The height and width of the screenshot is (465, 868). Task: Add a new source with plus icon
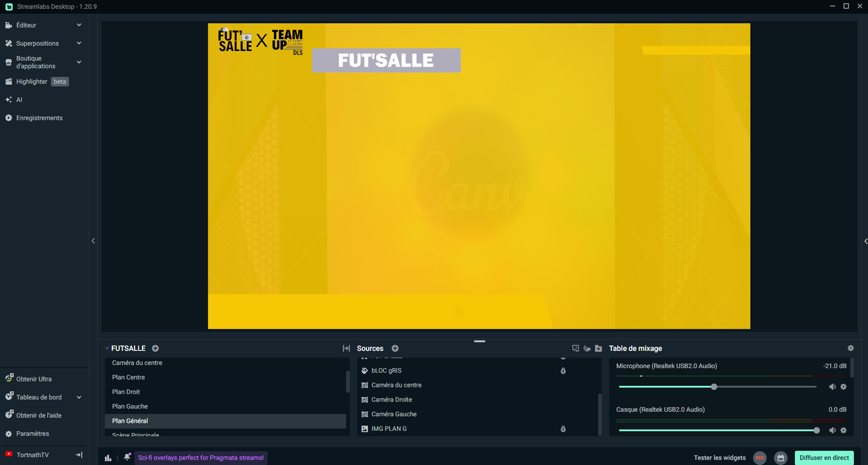(395, 348)
